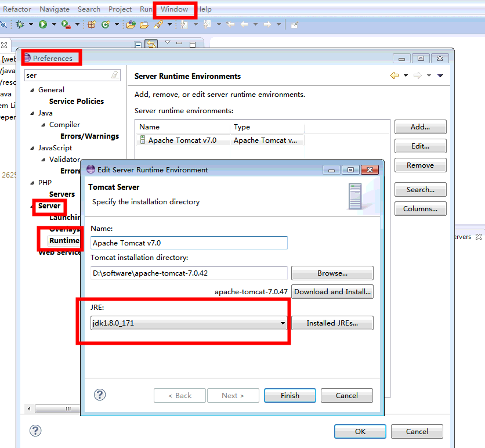The image size is (485, 448).
Task: Minimize the explorer view panel
Action: click(x=179, y=43)
